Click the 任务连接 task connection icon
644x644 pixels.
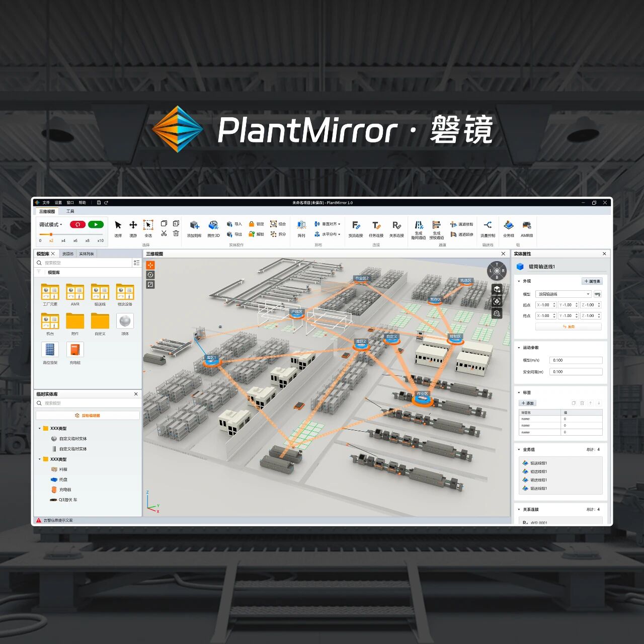[x=376, y=225]
